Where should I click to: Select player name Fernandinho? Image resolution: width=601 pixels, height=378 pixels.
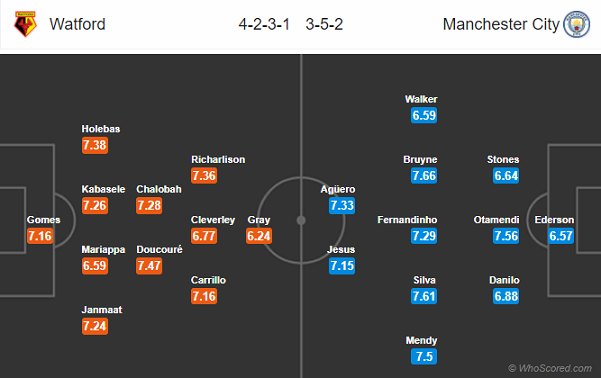click(407, 220)
